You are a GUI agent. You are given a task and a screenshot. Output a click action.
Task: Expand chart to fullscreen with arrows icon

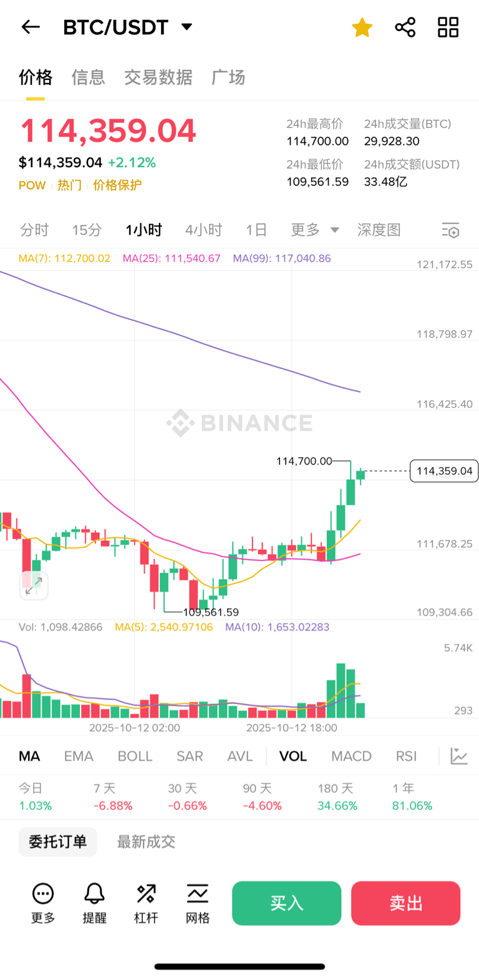34,586
